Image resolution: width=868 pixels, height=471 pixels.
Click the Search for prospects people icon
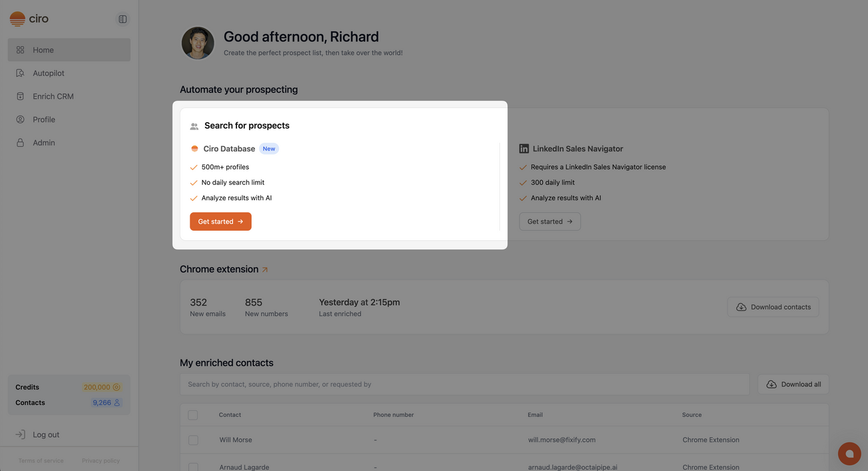194,126
